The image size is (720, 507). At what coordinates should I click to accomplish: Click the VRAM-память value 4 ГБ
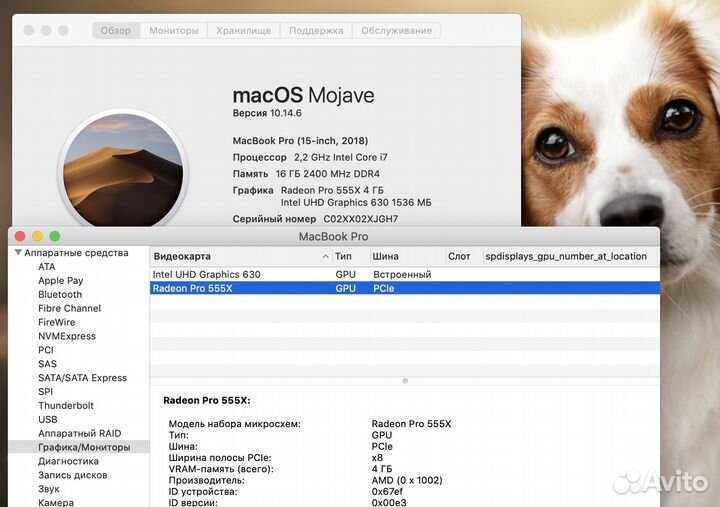point(382,469)
